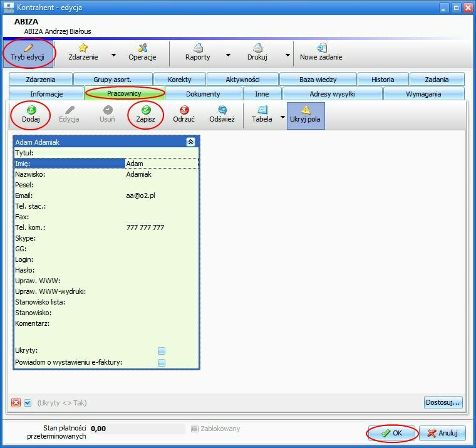Expand the Tabela dropdown arrow

(282, 117)
